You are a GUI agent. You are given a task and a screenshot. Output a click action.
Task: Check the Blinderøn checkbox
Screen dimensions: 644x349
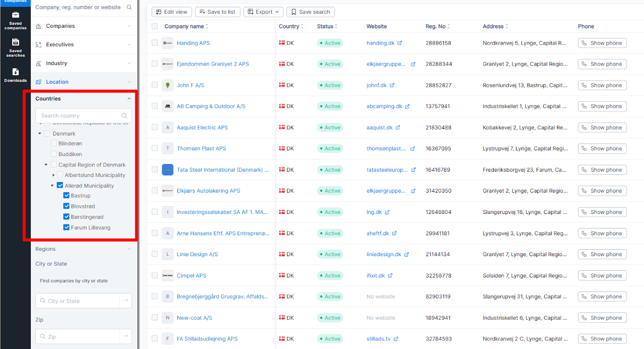(54, 143)
